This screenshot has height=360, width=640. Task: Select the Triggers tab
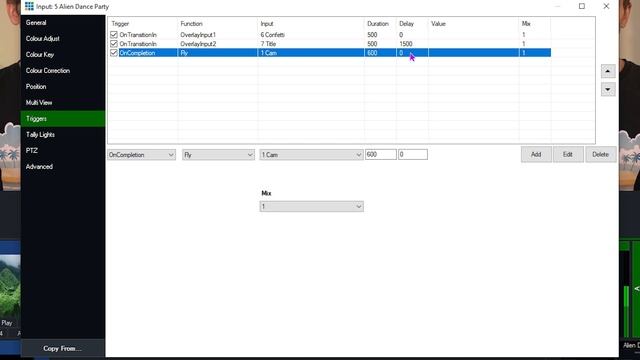[x=63, y=119]
